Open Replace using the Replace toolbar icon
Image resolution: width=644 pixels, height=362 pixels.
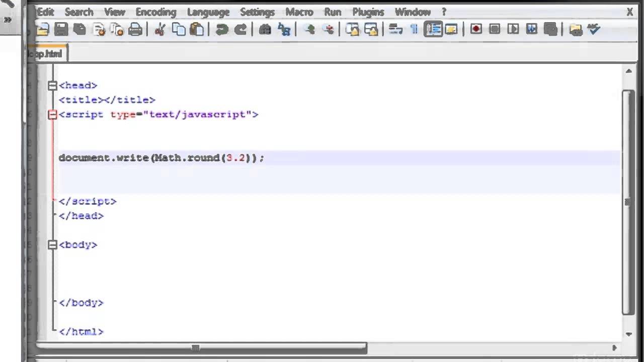284,29
